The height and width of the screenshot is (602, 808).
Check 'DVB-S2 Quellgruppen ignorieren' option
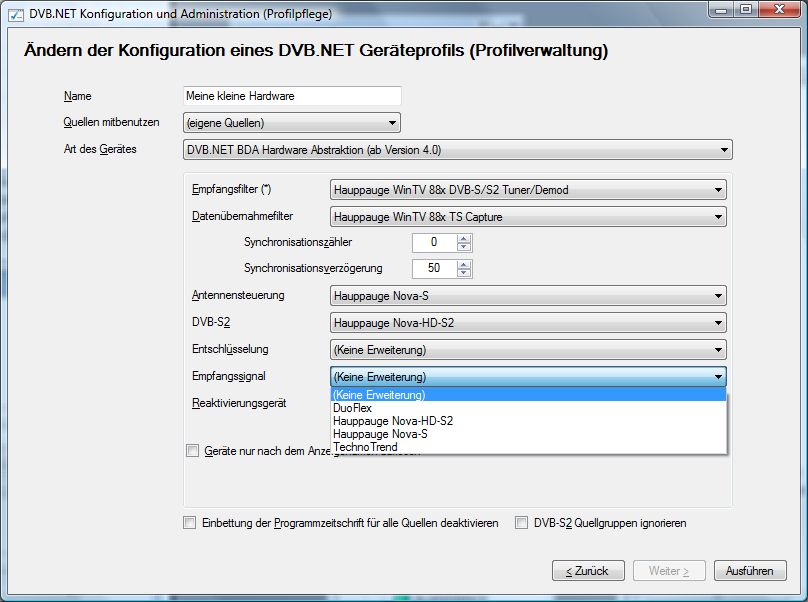[x=521, y=523]
